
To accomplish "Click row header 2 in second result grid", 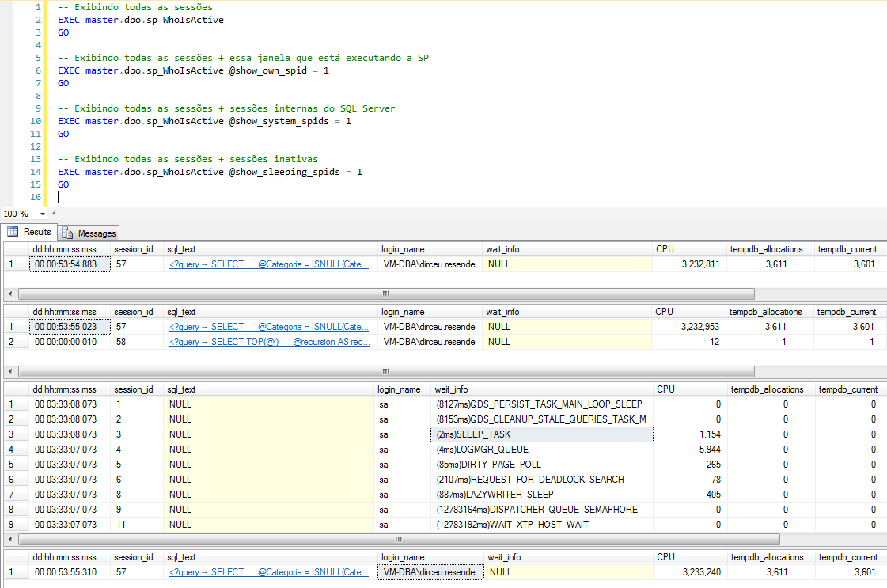I will pyautogui.click(x=17, y=342).
